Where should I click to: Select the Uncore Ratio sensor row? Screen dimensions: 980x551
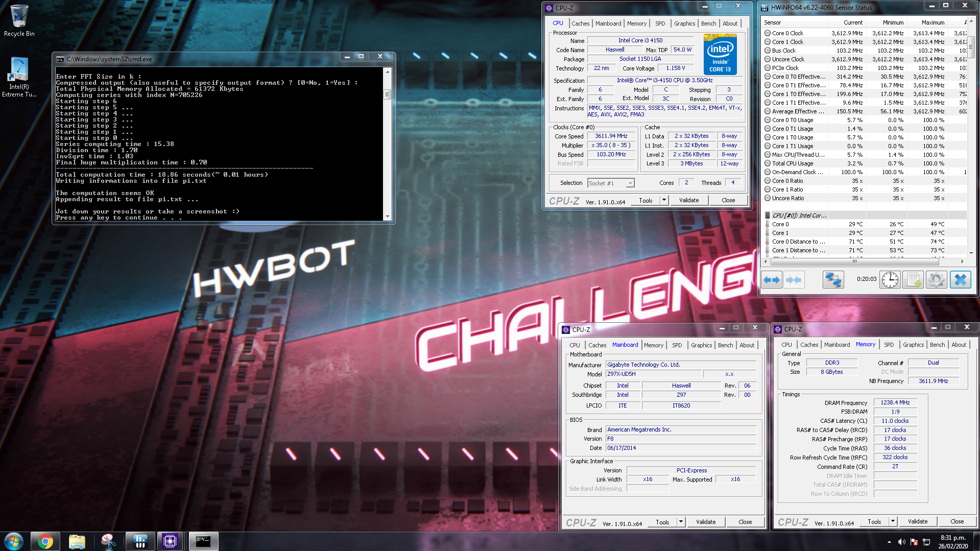pos(865,198)
